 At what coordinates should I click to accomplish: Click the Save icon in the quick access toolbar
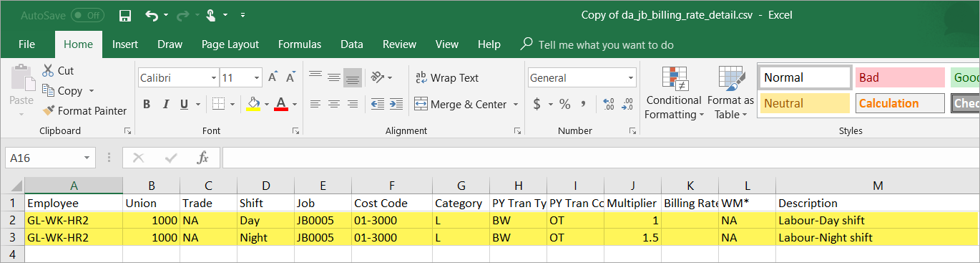pyautogui.click(x=124, y=15)
